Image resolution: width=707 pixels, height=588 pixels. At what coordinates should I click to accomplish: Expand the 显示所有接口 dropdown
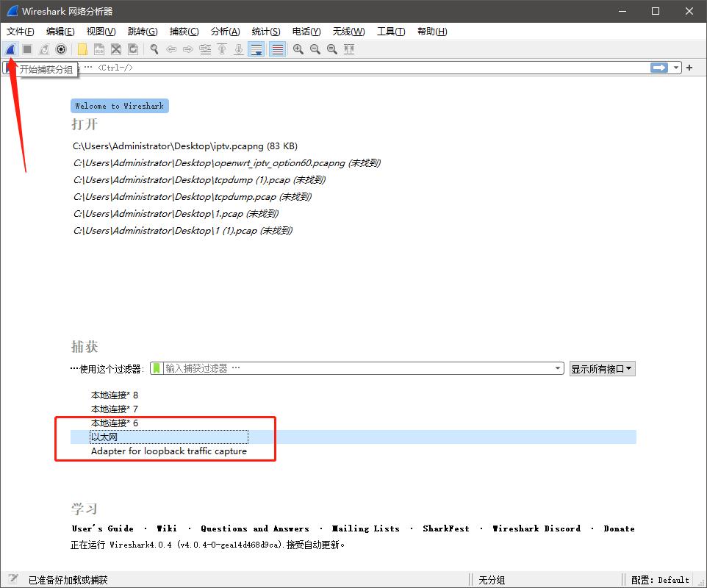[602, 369]
